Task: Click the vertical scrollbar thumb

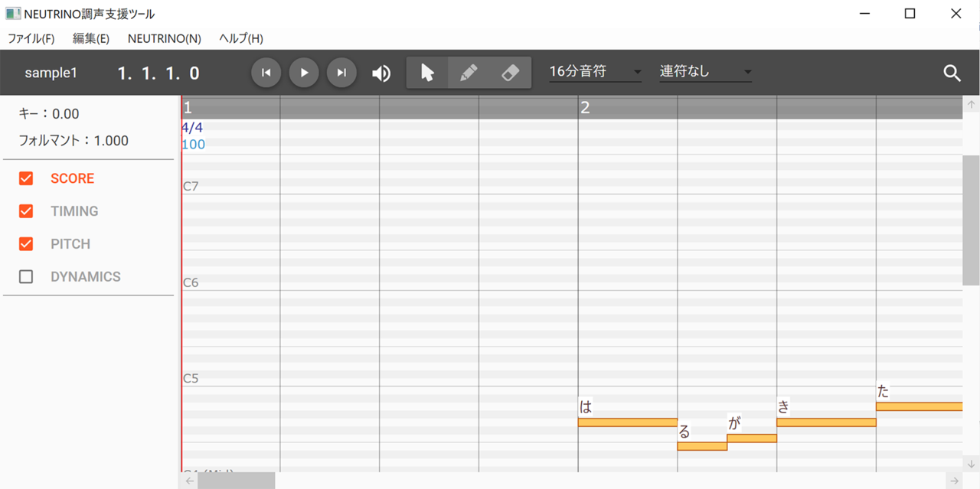Action: 971,220
